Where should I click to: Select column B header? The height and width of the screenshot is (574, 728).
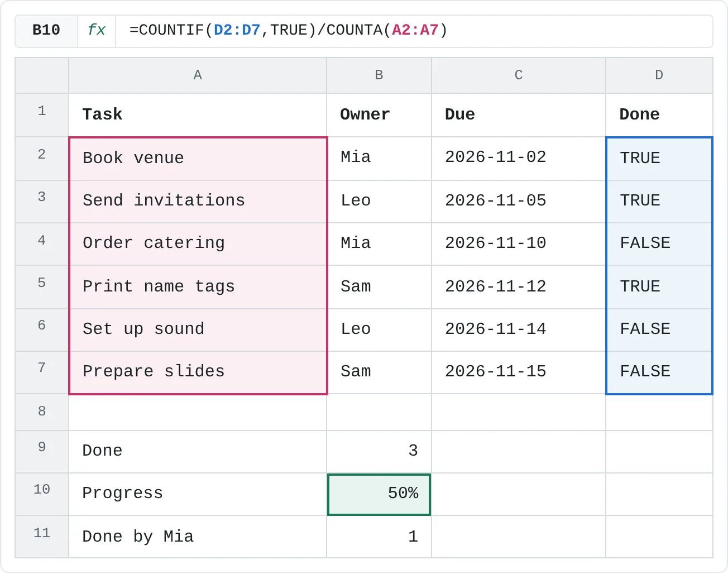pyautogui.click(x=379, y=75)
